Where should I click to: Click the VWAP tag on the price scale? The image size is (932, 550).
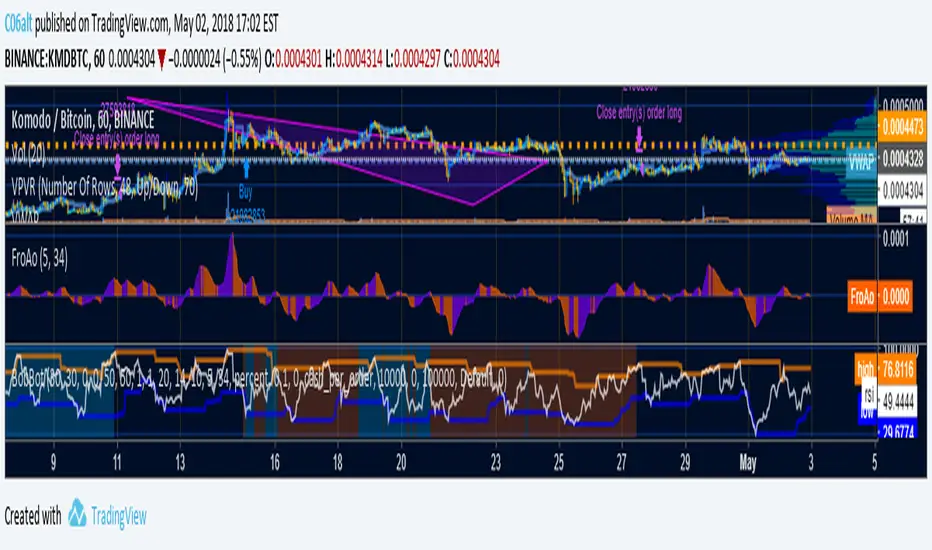coord(861,160)
